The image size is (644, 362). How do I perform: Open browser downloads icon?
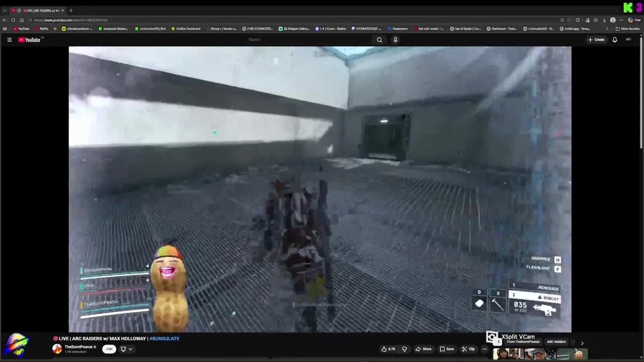tap(604, 20)
